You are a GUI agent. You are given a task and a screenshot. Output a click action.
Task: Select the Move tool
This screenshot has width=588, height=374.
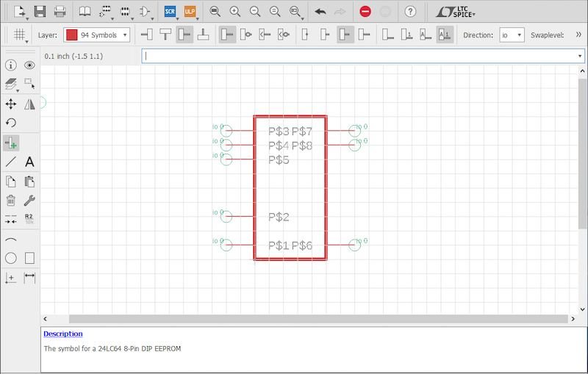coord(11,104)
